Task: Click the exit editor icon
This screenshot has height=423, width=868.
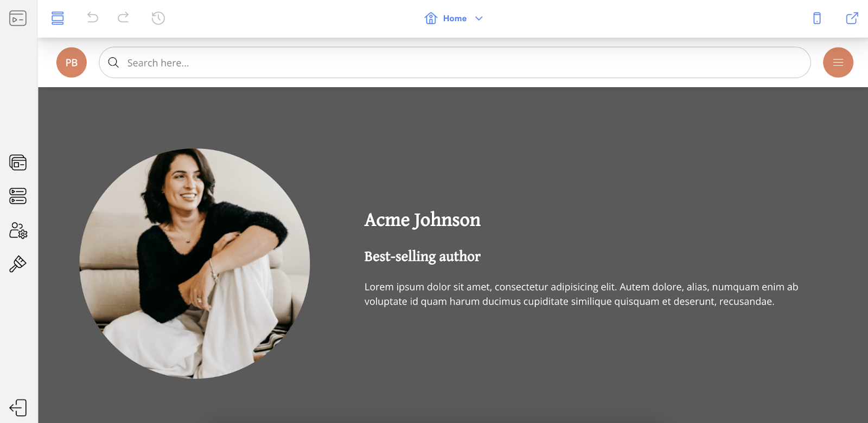Action: point(18,408)
